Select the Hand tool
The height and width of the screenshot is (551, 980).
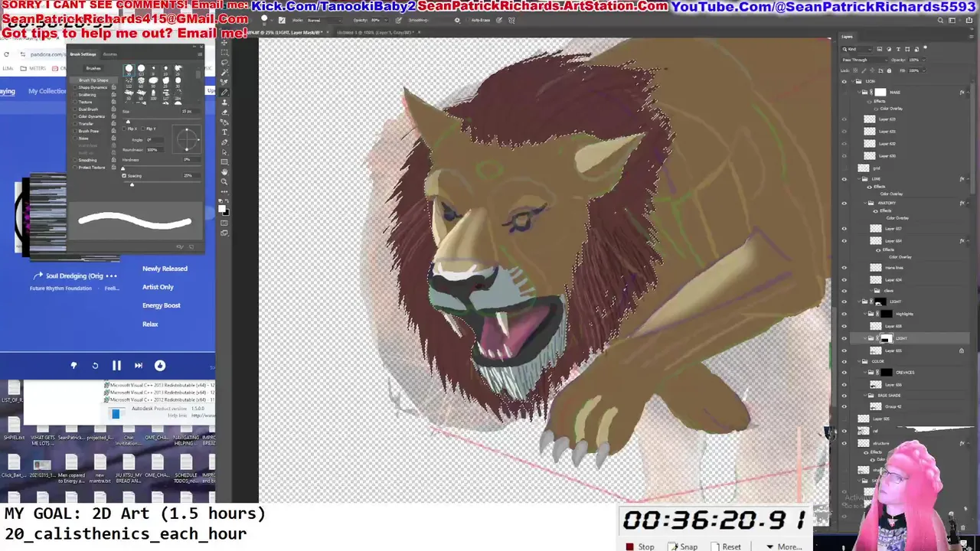point(225,172)
